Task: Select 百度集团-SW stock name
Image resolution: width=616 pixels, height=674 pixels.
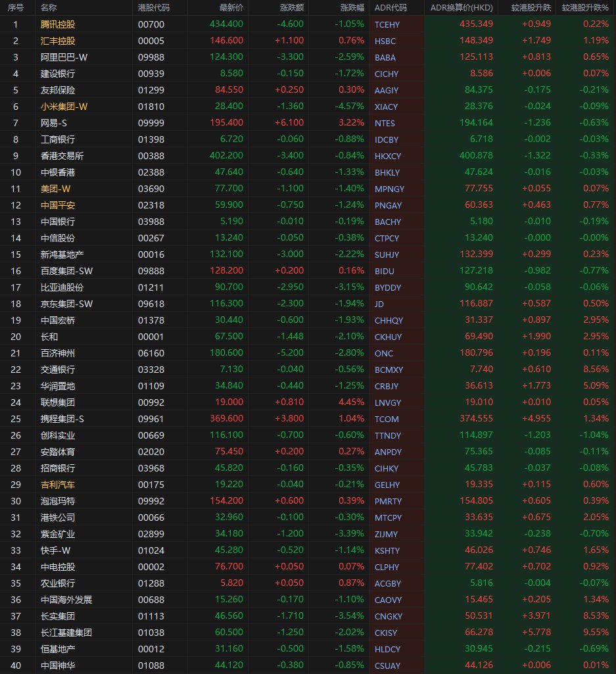Action: 66,271
